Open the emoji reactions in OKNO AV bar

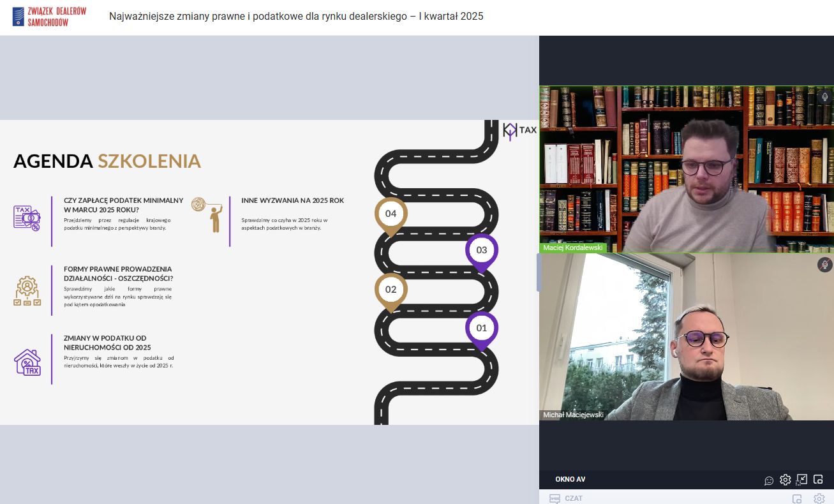tap(769, 480)
